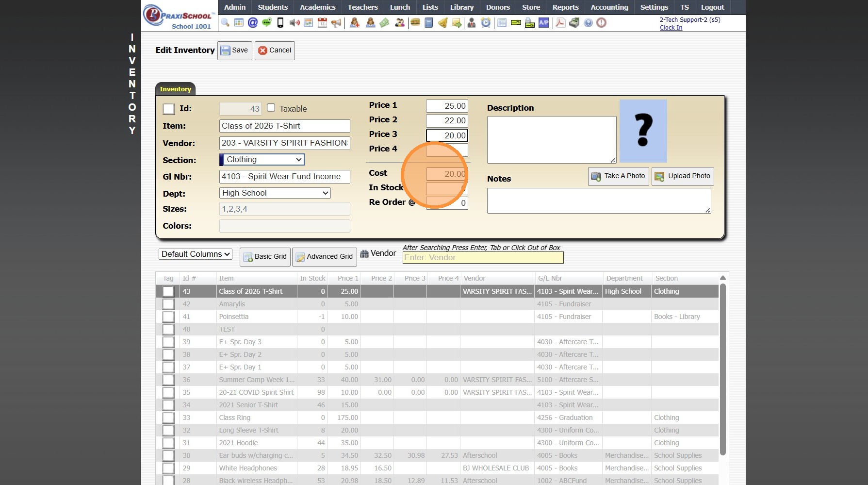Open the Section dropdown showing Clothing
Image resolution: width=868 pixels, height=485 pixels.
(x=262, y=160)
